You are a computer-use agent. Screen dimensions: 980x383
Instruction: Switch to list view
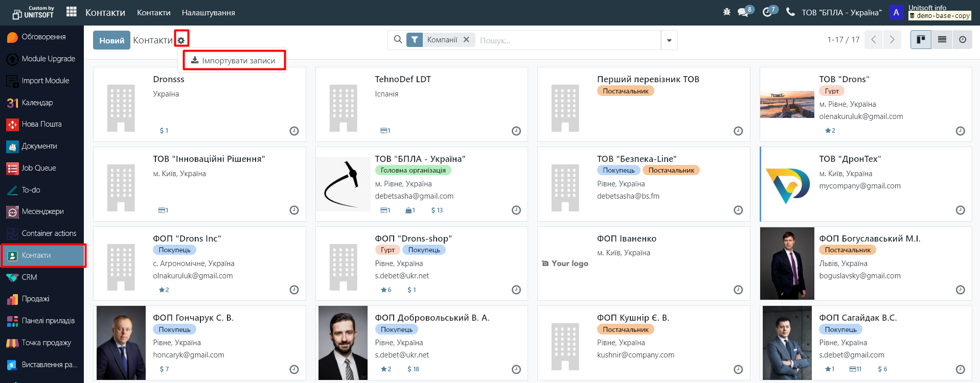pyautogui.click(x=942, y=40)
